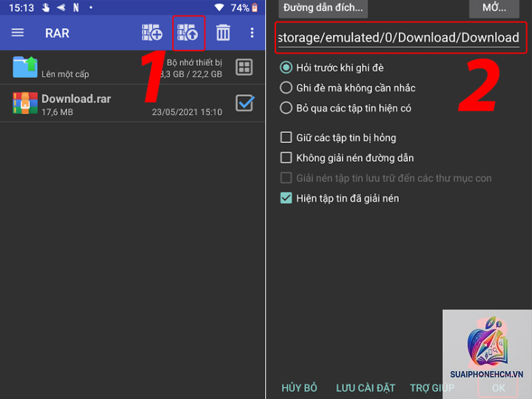Select 'Ghi đè mà không cần nhắc' radio

pos(348,88)
